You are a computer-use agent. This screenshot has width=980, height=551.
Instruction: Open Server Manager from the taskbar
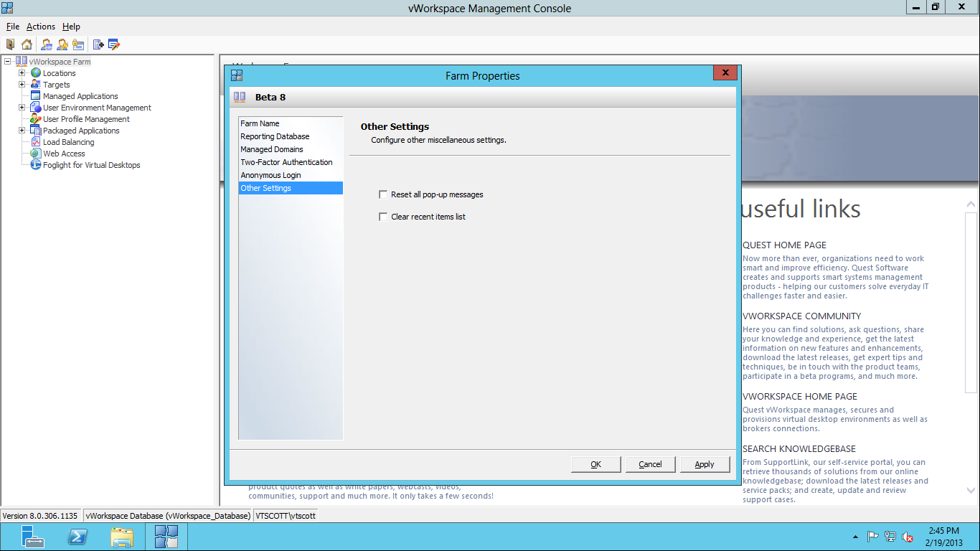(32, 536)
